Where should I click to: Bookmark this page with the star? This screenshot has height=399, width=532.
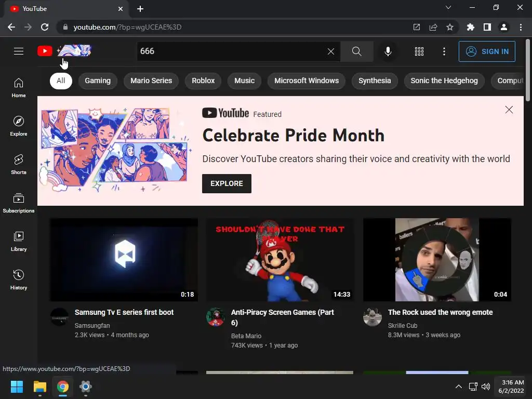(x=450, y=27)
